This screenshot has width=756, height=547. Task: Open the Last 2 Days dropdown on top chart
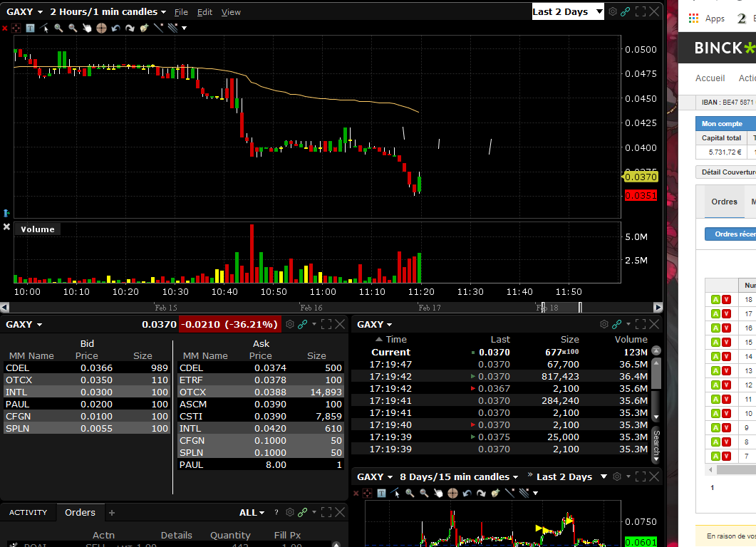coord(568,11)
